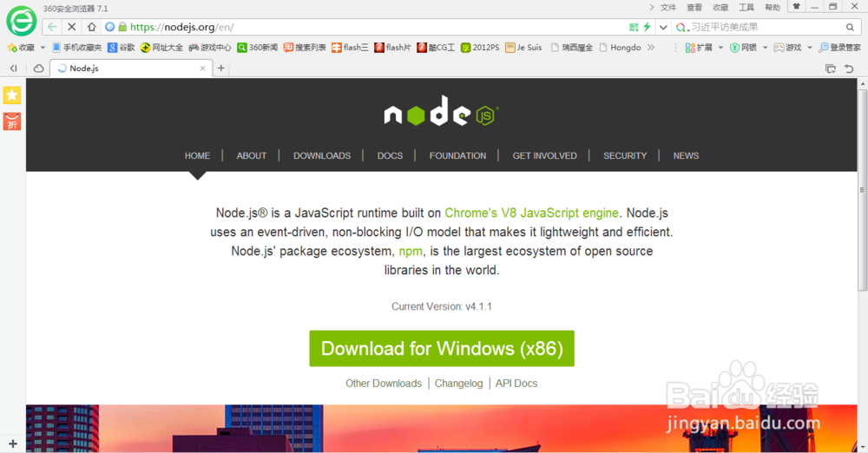
Task: Go to the browser home page icon
Action: point(91,27)
